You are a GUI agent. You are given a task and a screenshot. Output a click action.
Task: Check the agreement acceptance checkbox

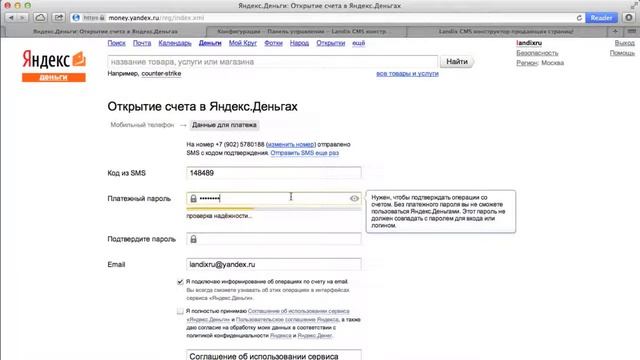pos(180,311)
